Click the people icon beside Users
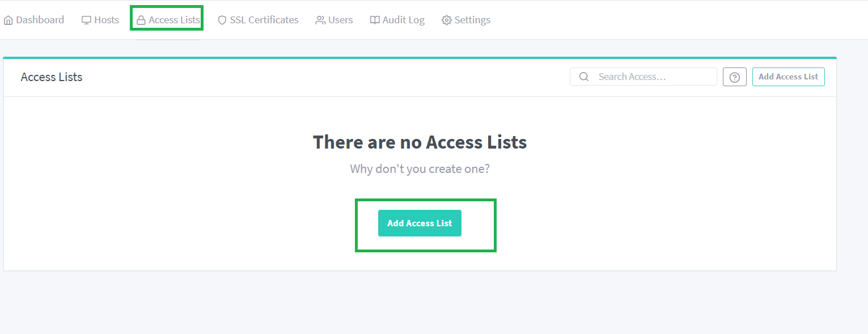The image size is (868, 334). click(320, 20)
